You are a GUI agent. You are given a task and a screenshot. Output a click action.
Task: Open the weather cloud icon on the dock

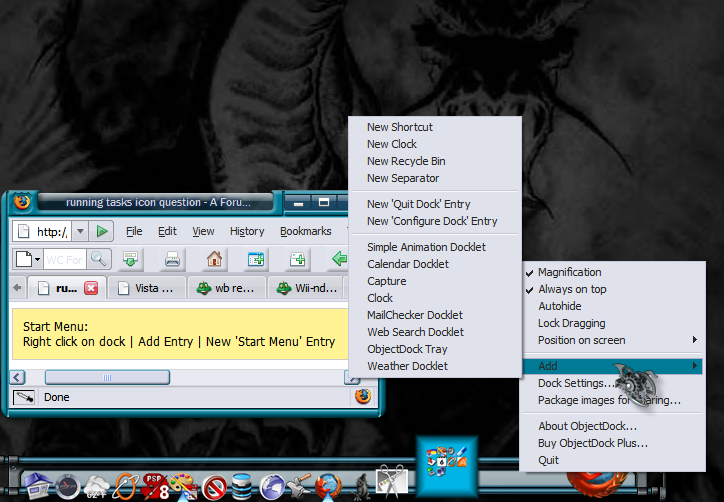click(97, 487)
